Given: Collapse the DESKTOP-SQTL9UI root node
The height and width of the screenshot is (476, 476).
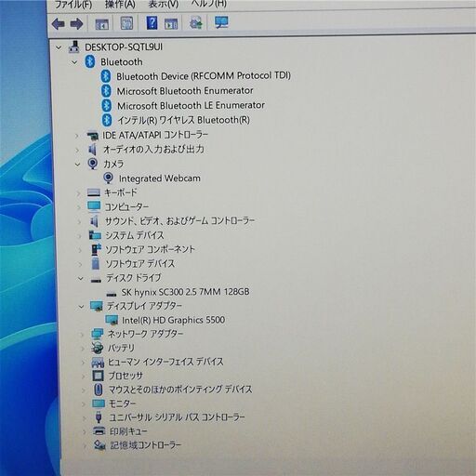Looking at the screenshot, I should tap(59, 47).
